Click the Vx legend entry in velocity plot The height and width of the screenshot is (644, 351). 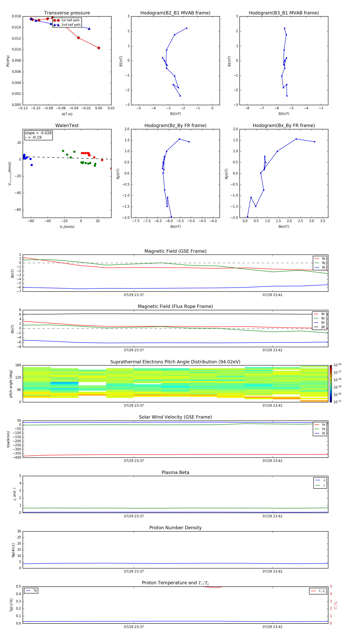click(x=320, y=424)
